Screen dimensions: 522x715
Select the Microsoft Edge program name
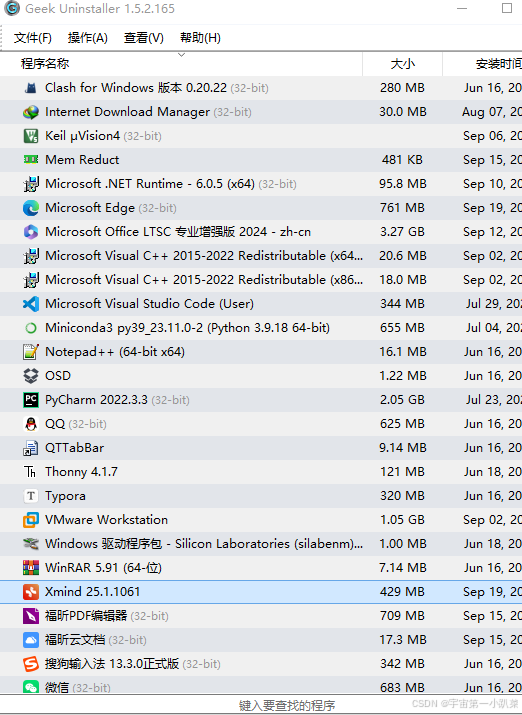pos(90,208)
